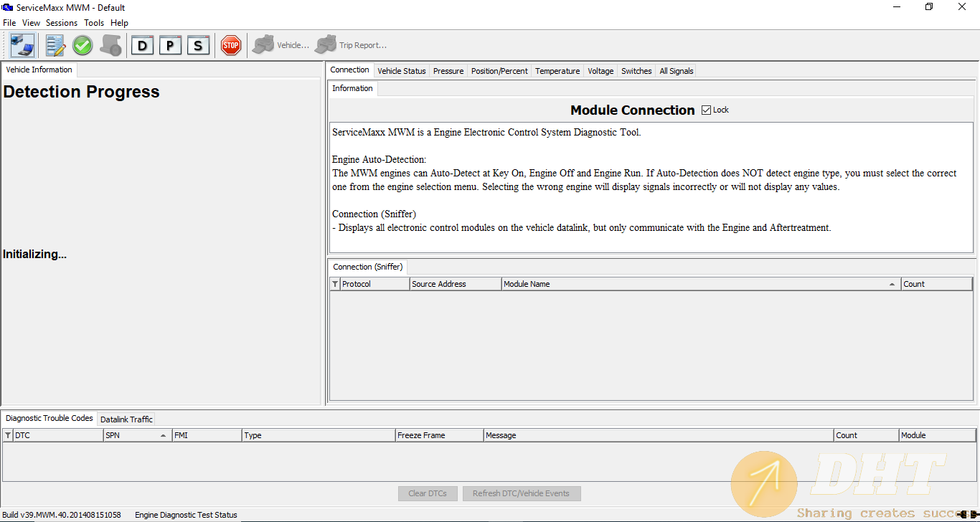Switch to the Vehicle Status tab
This screenshot has height=522, width=980.
click(x=402, y=71)
